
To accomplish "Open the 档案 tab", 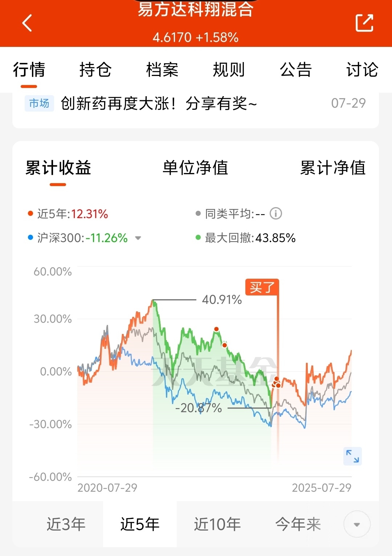I will point(162,70).
